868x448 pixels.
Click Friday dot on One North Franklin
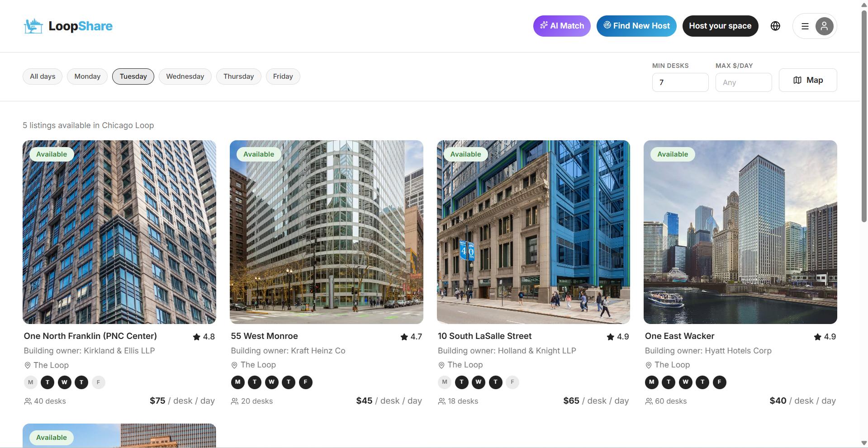click(99, 382)
